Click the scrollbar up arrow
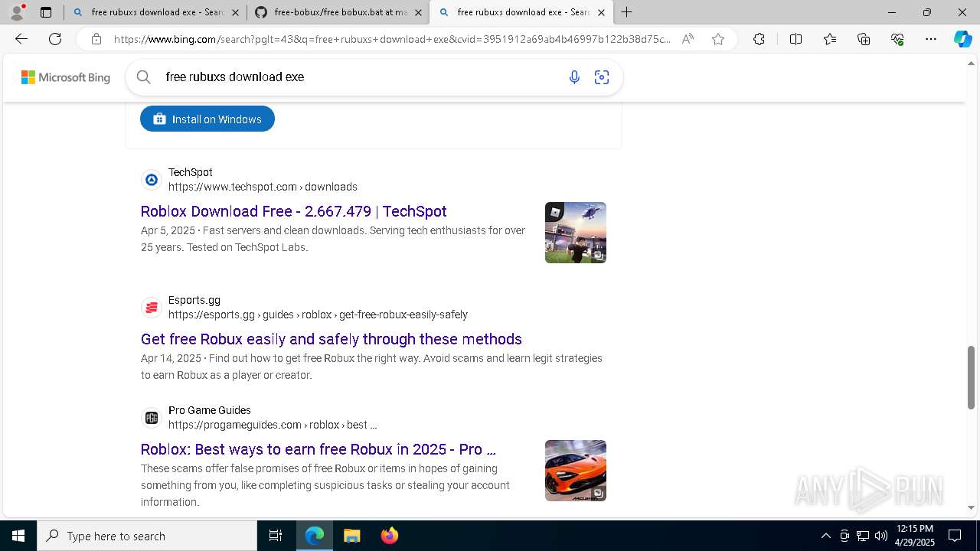The width and height of the screenshot is (980, 551). (x=972, y=63)
